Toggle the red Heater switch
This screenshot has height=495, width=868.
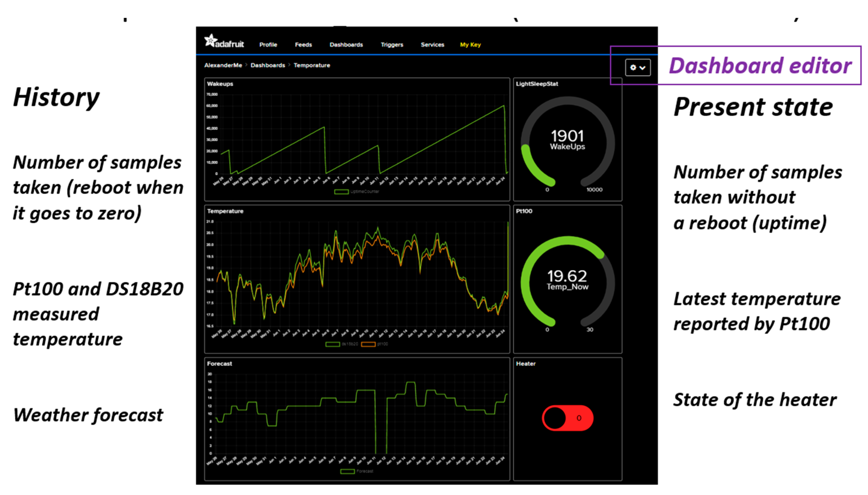pyautogui.click(x=567, y=418)
